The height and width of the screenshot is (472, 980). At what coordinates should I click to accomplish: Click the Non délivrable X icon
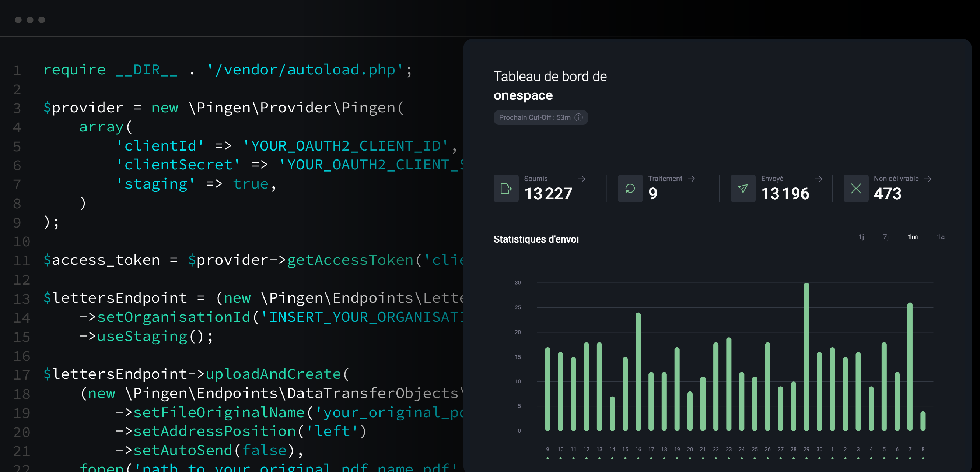point(855,188)
